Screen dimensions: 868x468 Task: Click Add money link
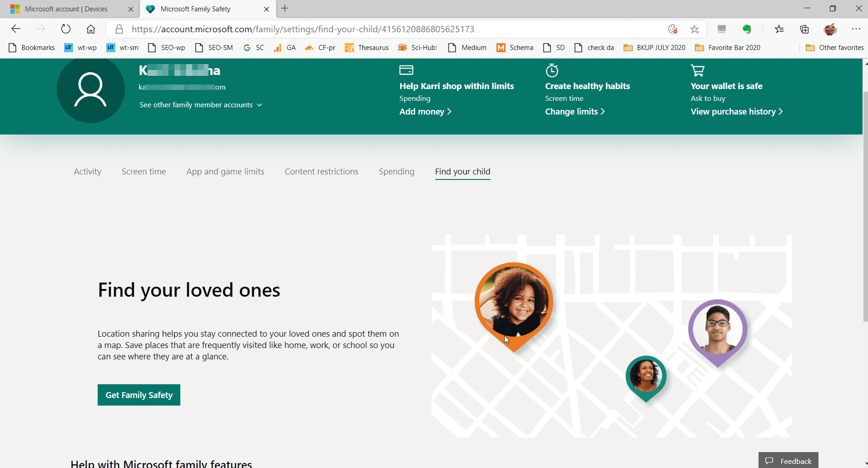tap(425, 112)
